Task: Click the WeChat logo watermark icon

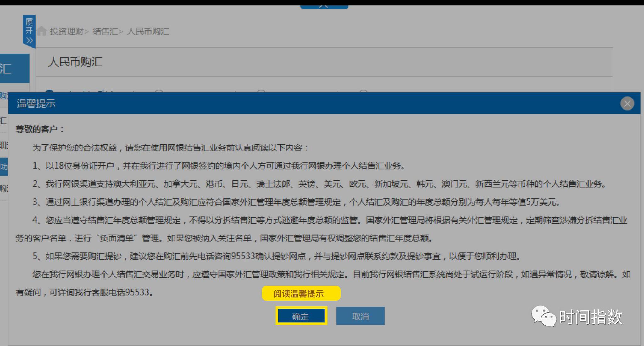Action: click(544, 316)
